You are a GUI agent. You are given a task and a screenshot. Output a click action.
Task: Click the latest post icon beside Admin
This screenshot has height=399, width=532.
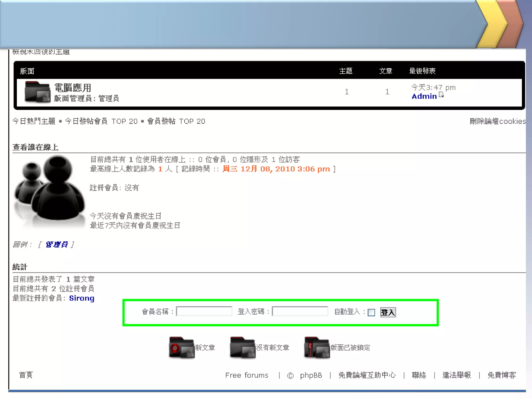(441, 95)
